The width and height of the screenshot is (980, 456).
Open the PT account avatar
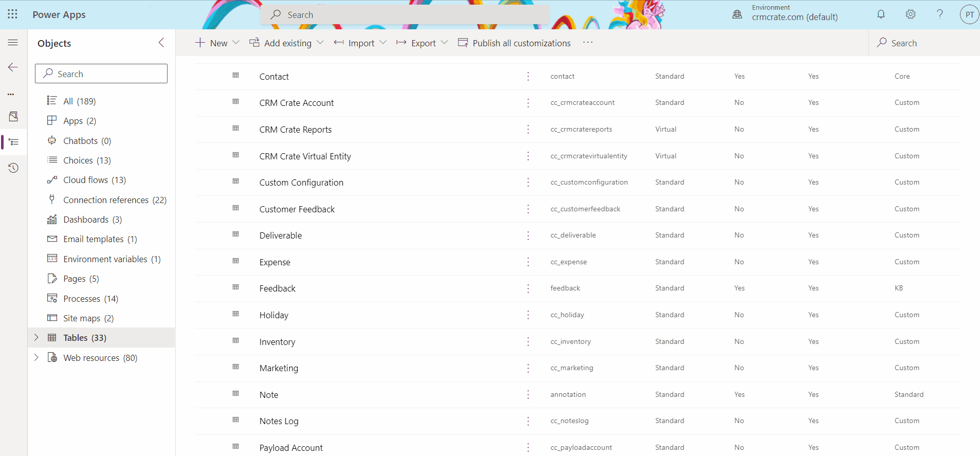[x=969, y=14]
